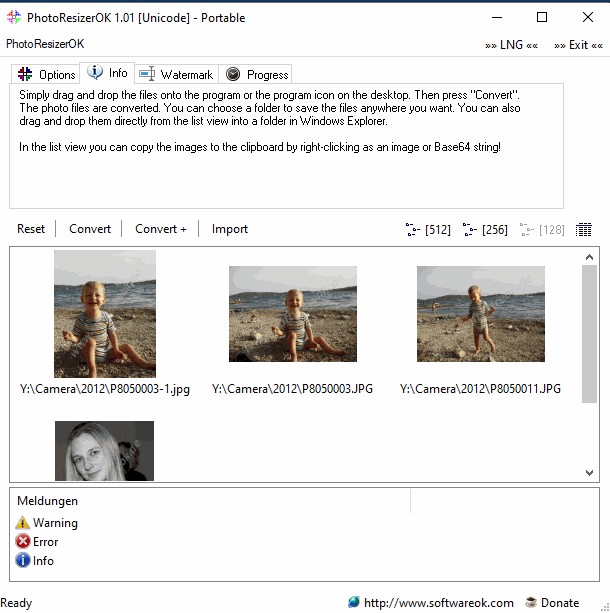This screenshot has height=613, width=610.
Task: Select the P8050011.JPG thumbnail image
Action: coord(481,314)
